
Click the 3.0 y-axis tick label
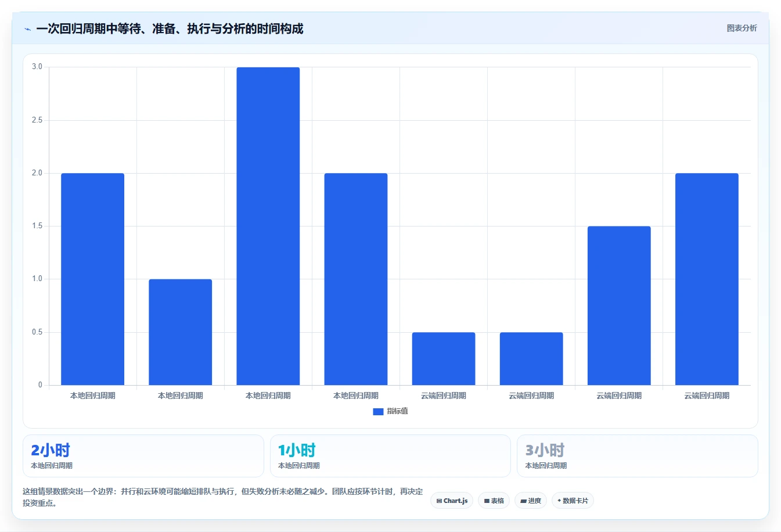coord(37,67)
